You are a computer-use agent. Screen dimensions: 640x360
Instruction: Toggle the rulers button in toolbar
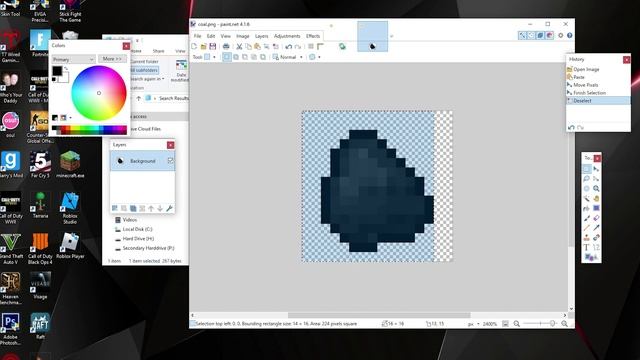coord(320,47)
